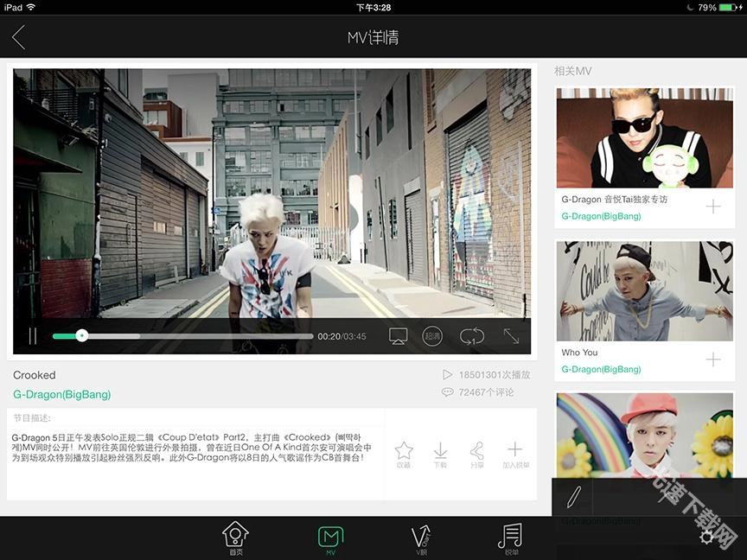Go to the 悦单 playlist tab
Image resolution: width=747 pixels, height=560 pixels.
click(511, 538)
